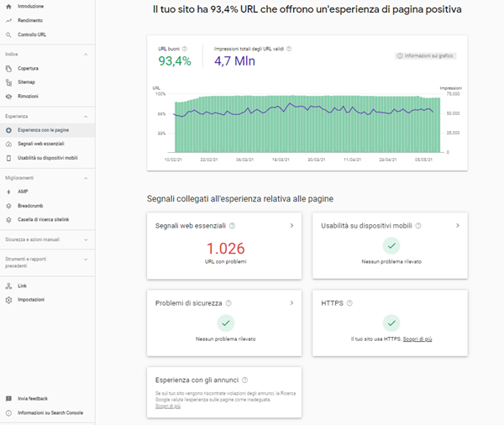This screenshot has height=425, width=504.
Task: Click Informazioni sul grafico button
Action: [x=426, y=56]
